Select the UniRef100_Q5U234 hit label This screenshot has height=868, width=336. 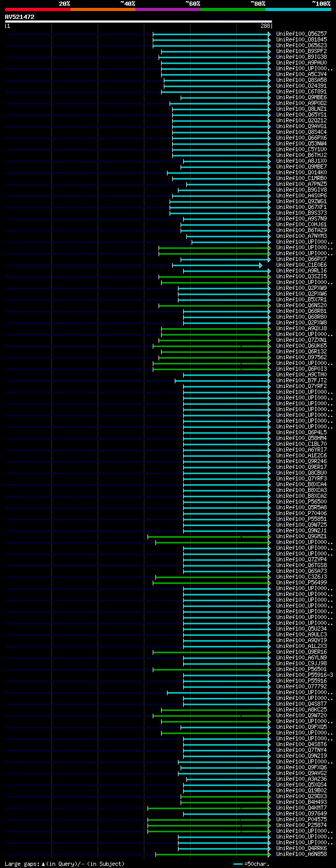pyautogui.click(x=301, y=629)
